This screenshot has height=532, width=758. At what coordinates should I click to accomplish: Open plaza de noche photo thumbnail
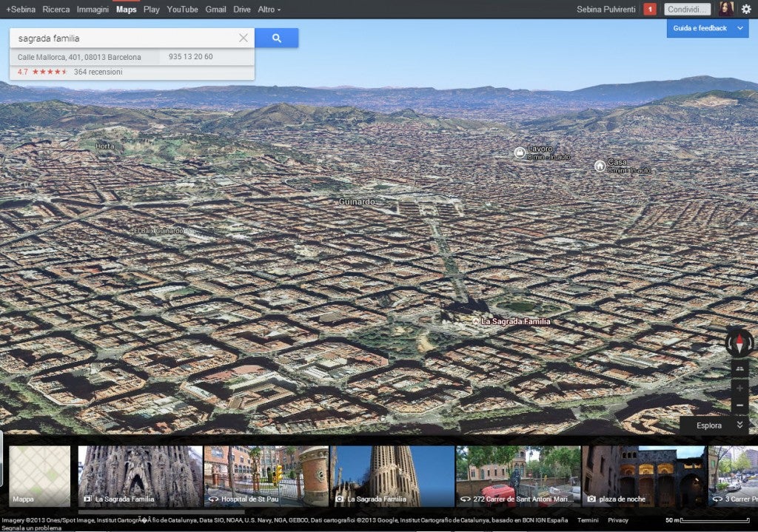tap(645, 476)
